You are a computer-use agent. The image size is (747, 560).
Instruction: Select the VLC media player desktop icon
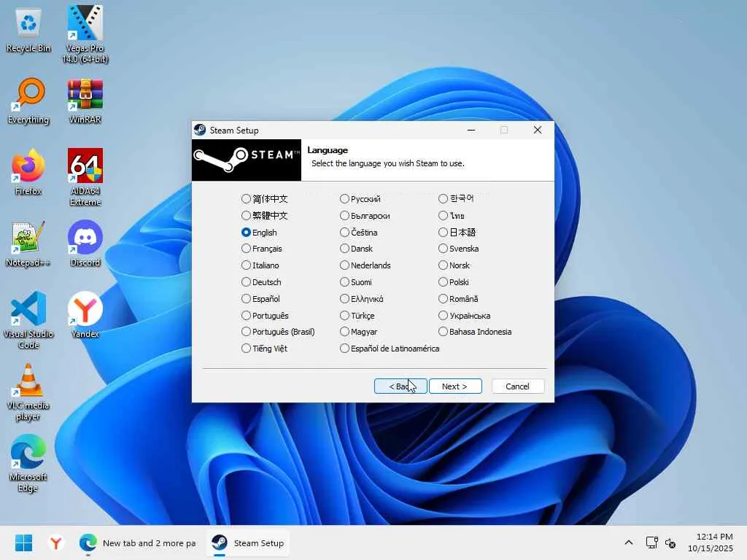(28, 392)
